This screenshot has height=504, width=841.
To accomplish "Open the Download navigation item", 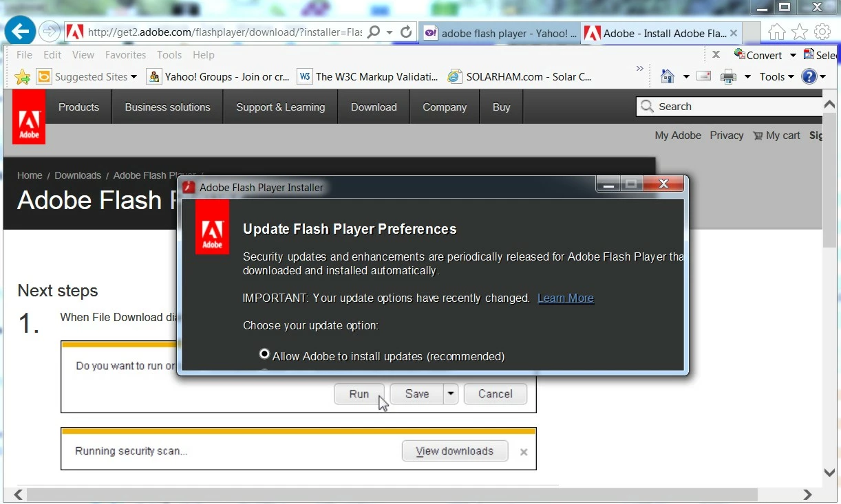I will click(x=374, y=107).
